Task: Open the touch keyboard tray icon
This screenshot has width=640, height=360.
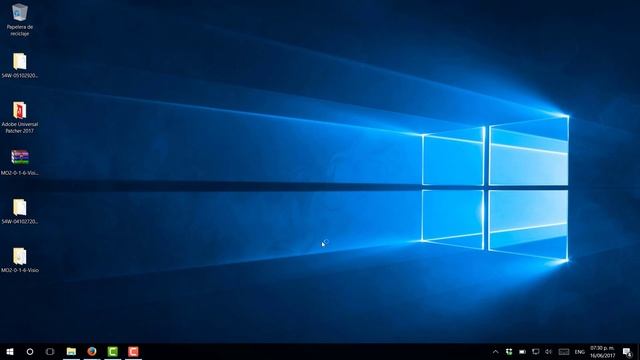Action: click(564, 351)
